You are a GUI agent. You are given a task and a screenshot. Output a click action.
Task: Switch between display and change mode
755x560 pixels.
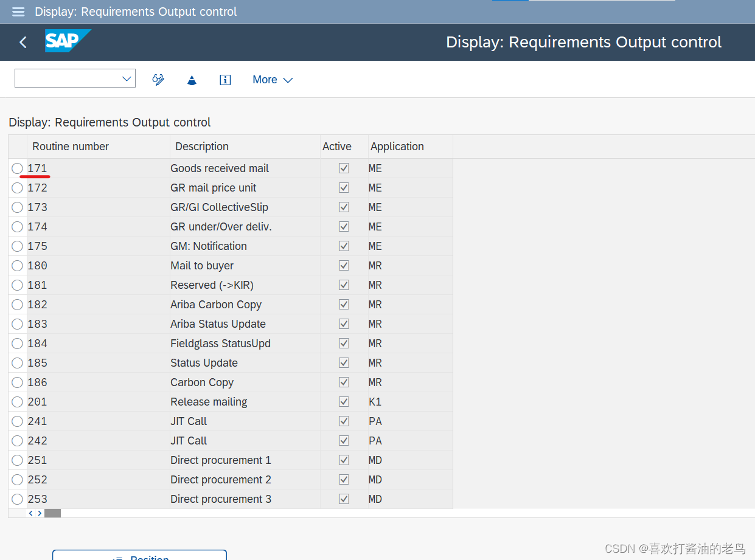(158, 79)
